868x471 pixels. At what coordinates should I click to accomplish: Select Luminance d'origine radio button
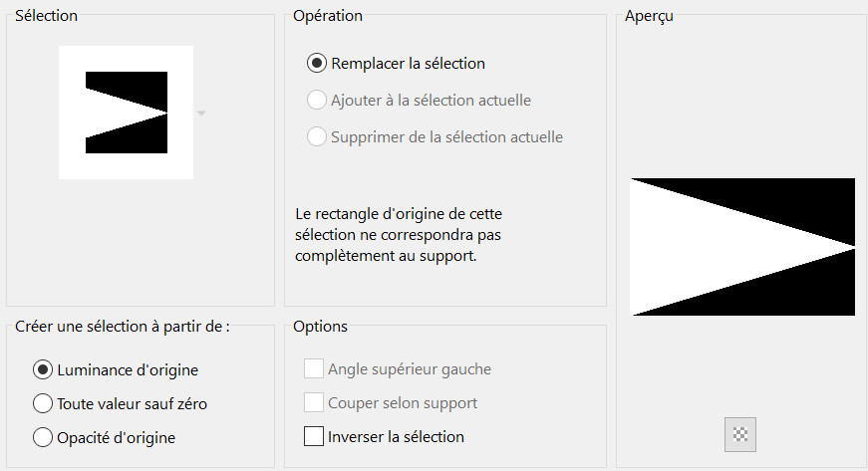click(43, 369)
